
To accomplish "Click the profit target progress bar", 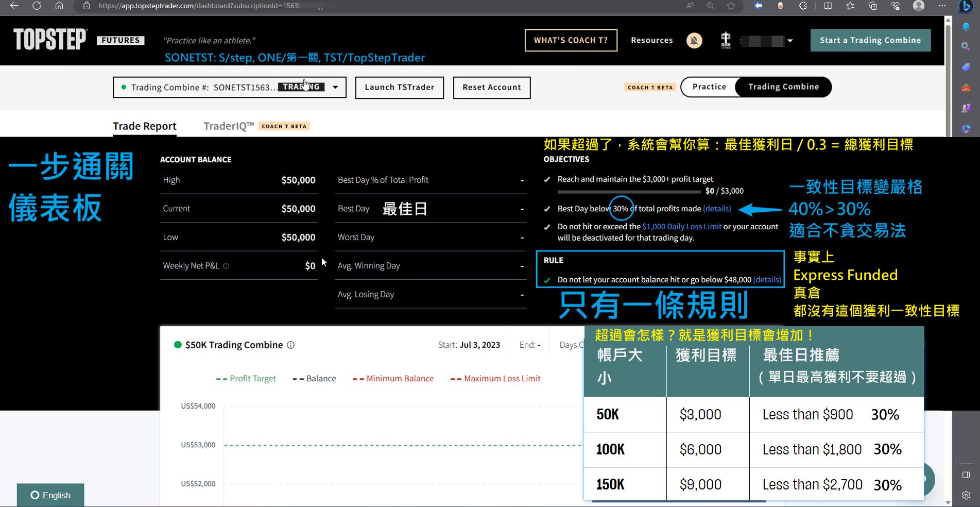I will (629, 192).
